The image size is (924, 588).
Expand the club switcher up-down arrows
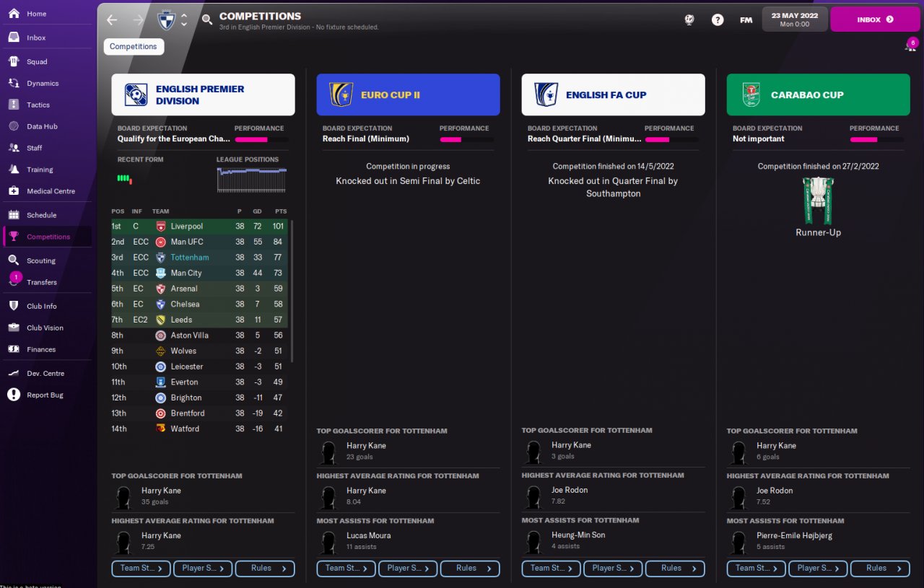click(184, 20)
